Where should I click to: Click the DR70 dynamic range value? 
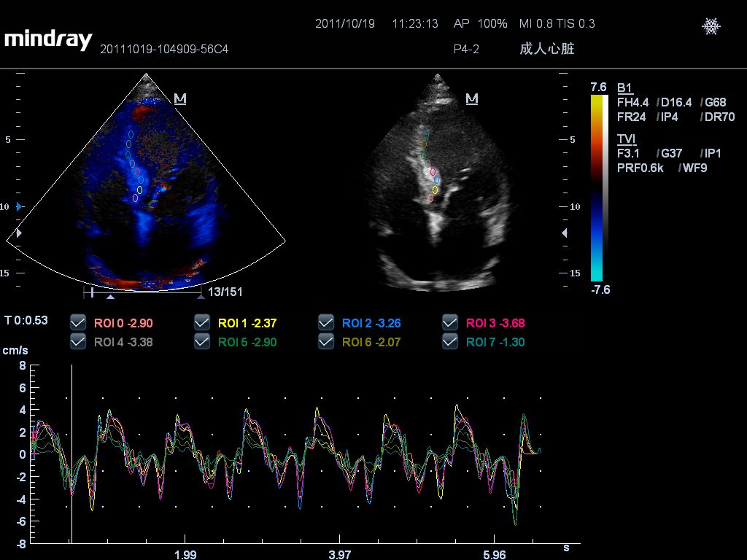720,117
